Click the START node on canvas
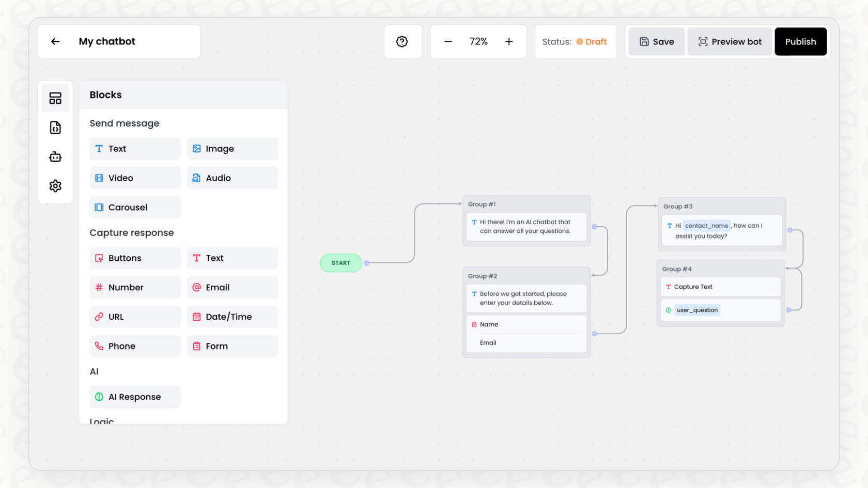 click(341, 263)
